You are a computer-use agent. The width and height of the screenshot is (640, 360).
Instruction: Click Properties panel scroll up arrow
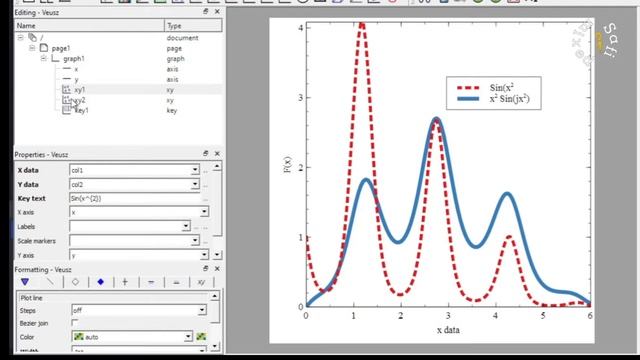coord(217,167)
